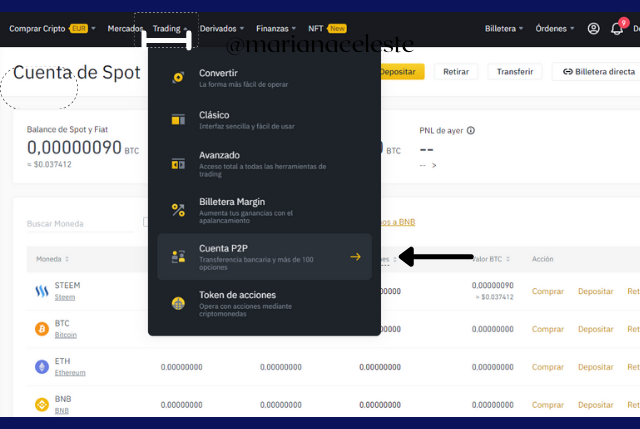Click the Avanzado layout icon
Screen dimensions: 640x429
[178, 164]
